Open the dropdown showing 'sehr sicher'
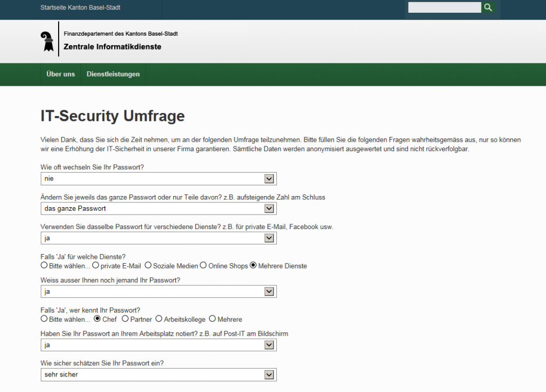Screen dimensions: 546x392 click(x=158, y=374)
